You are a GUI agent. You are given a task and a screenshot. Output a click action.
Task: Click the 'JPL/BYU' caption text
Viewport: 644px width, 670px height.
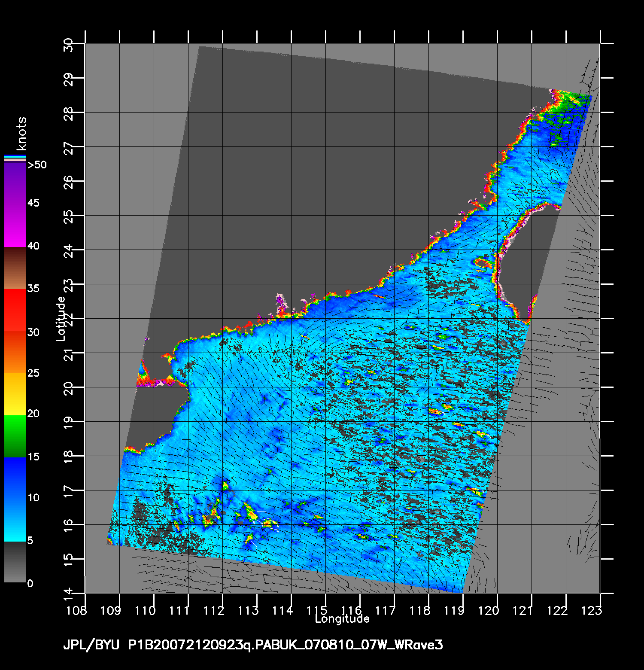click(x=91, y=646)
